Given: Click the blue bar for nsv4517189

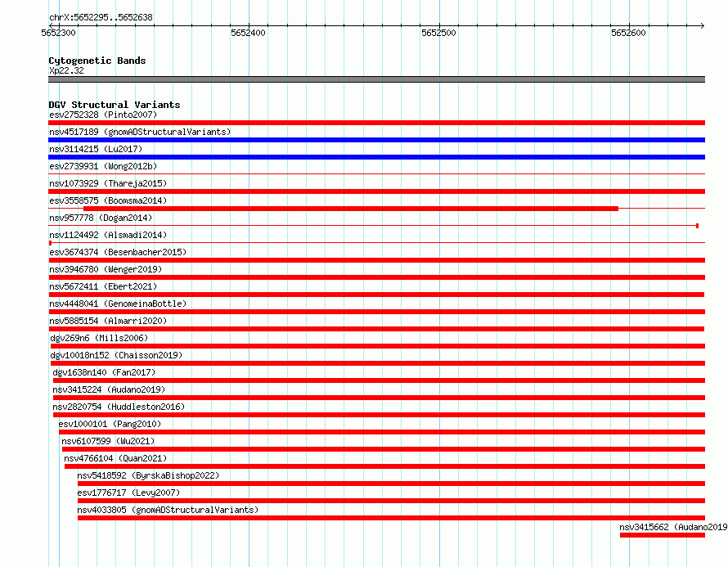Looking at the screenshot, I should click(x=376, y=140).
